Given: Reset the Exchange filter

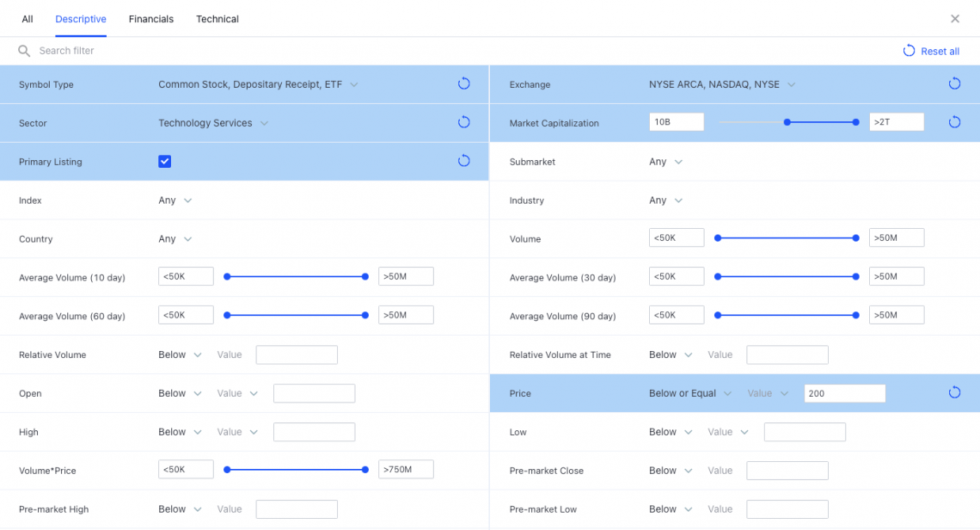Looking at the screenshot, I should click(x=953, y=83).
